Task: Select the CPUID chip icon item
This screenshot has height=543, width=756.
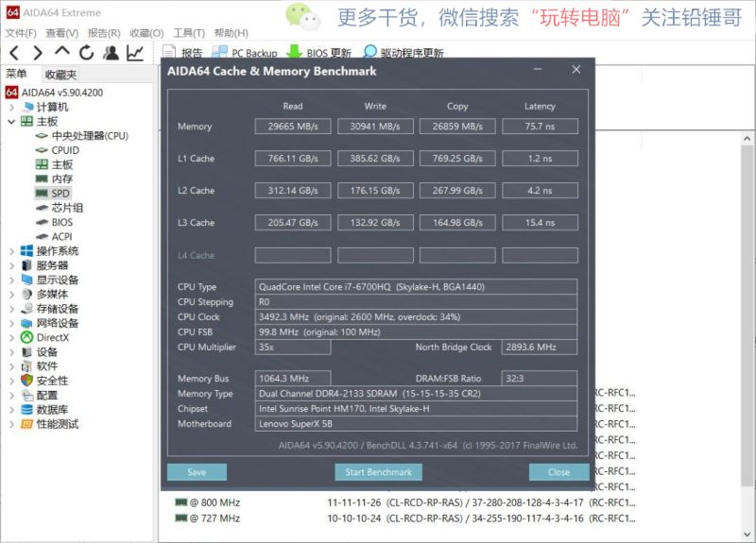Action: click(x=42, y=150)
